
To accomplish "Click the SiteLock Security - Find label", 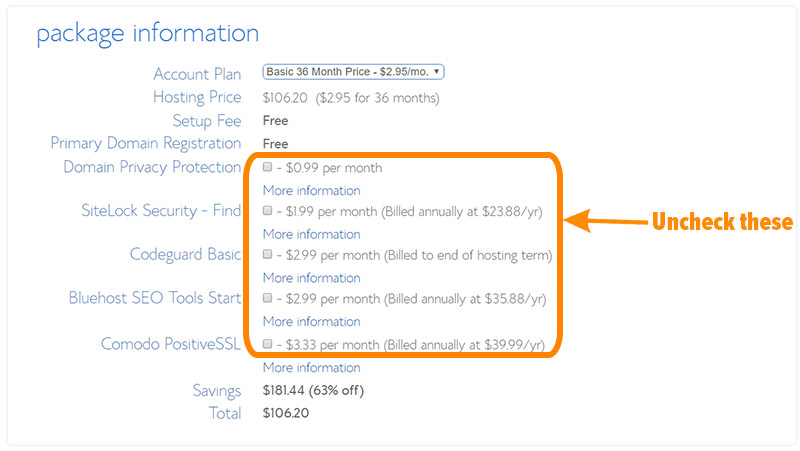I will [x=161, y=211].
